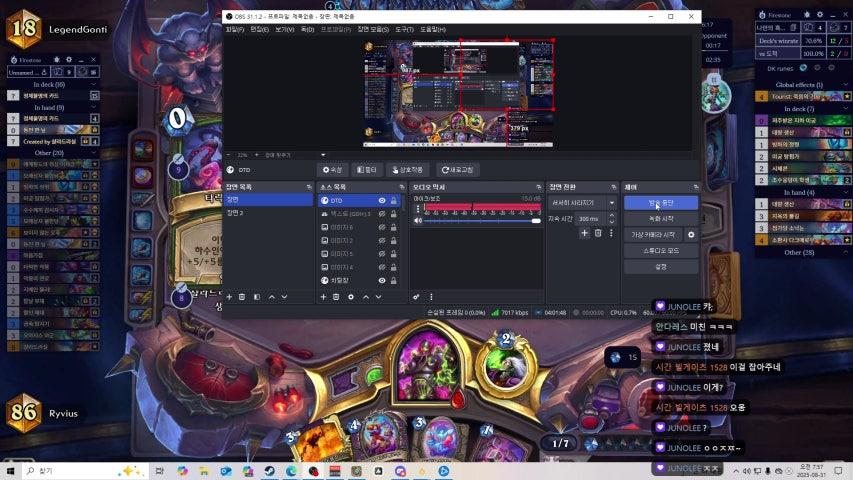Pop out the 오디오 믹서 dock
Screen dimensions: 853x480
[x=539, y=187]
